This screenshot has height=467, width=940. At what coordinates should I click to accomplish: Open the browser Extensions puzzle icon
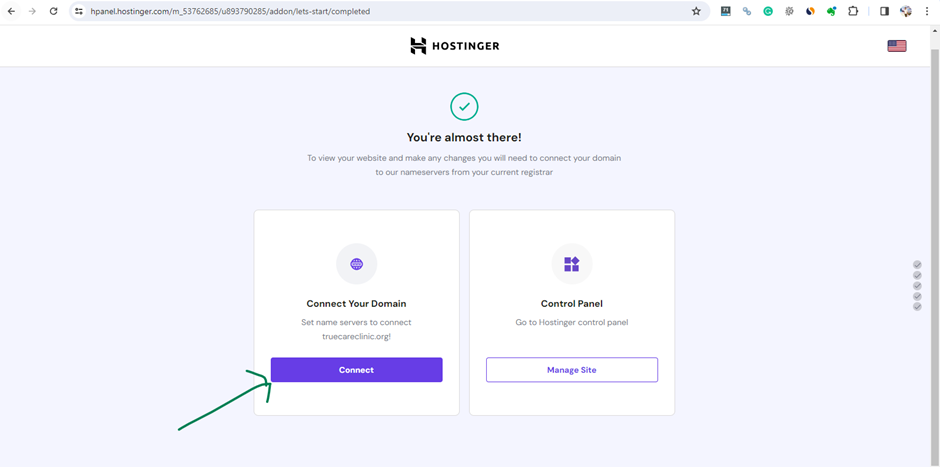[852, 11]
